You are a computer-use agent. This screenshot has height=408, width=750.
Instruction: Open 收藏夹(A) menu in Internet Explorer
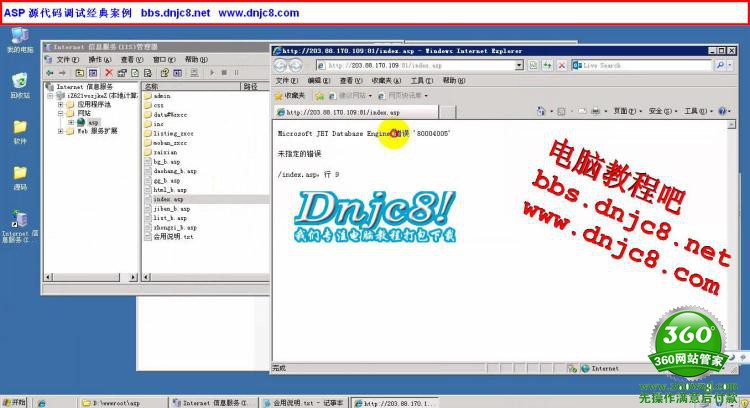click(386, 81)
